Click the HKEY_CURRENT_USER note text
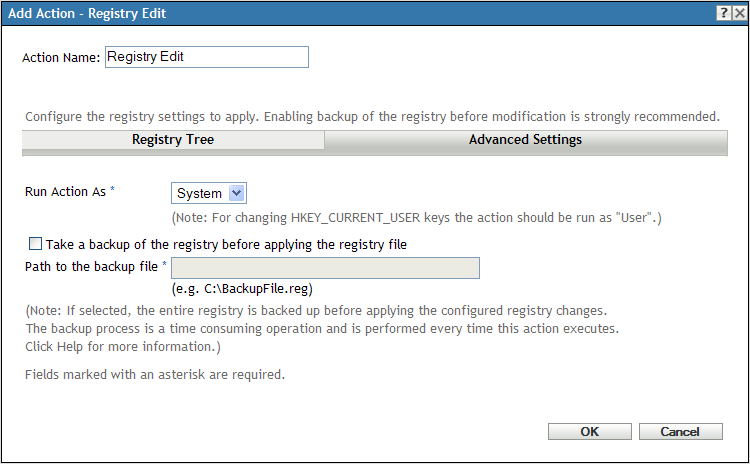This screenshot has width=750, height=464. click(417, 216)
